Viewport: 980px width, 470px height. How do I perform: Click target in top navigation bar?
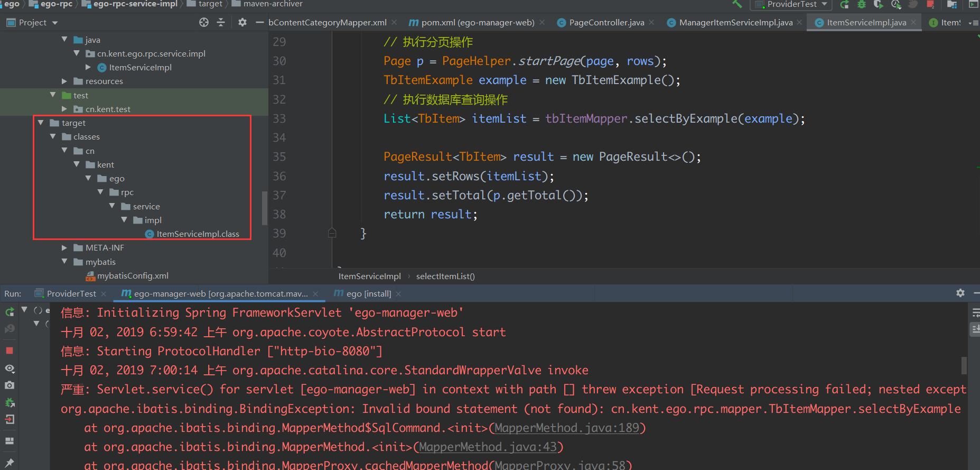point(204,4)
